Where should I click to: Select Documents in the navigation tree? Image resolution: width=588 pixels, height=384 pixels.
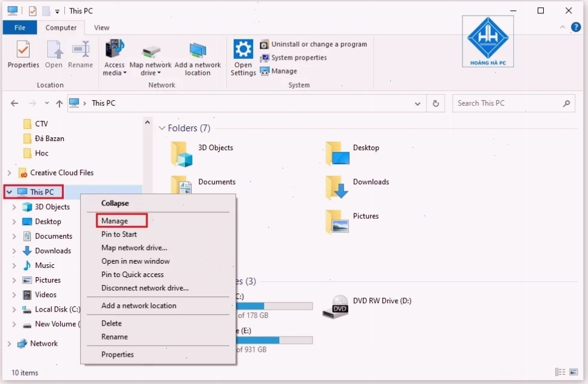coord(47,236)
